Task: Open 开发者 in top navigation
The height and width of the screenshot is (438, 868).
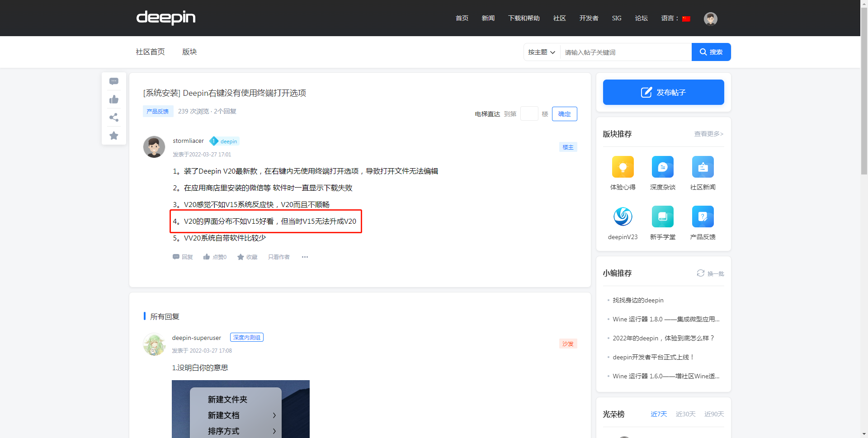Action: pos(589,18)
